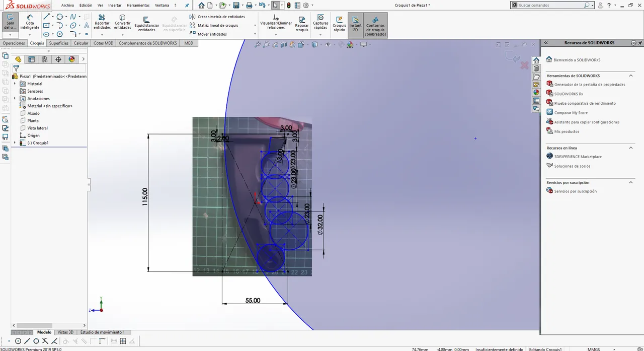Screen dimensions: 644x351
Task: Click Croquis rápido tool
Action: 339,24
